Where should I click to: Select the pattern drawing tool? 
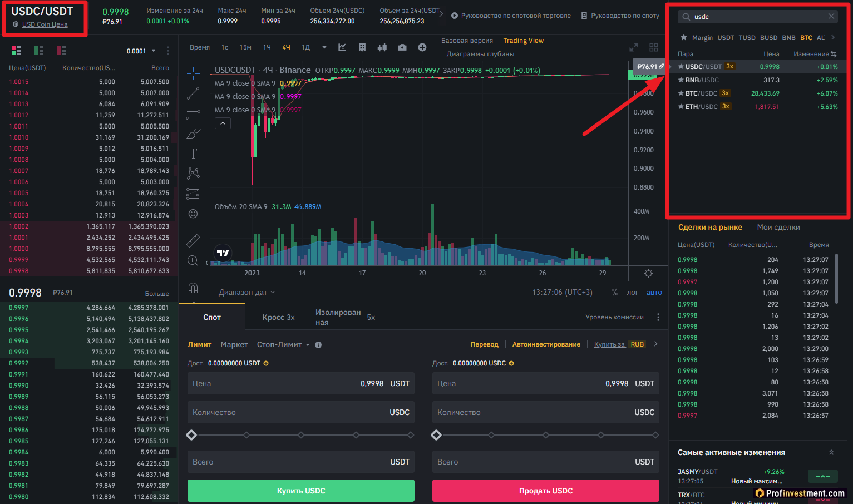pyautogui.click(x=193, y=174)
